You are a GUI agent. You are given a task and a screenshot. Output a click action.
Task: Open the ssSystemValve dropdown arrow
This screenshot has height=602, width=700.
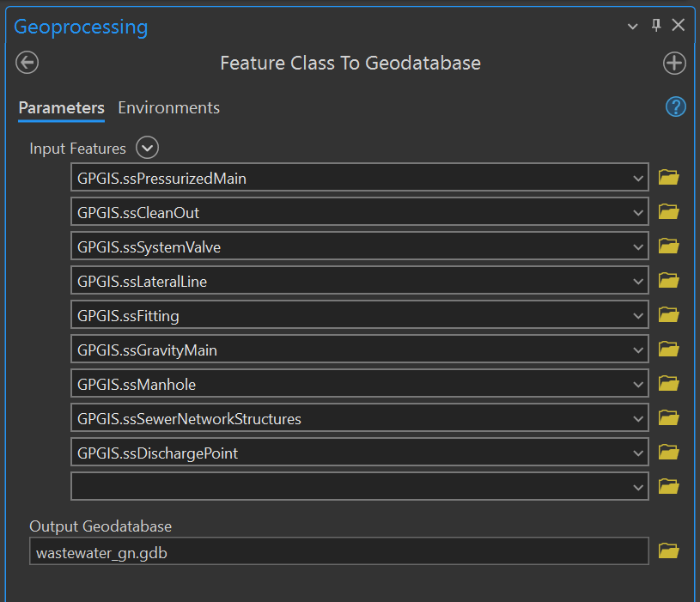pos(637,247)
